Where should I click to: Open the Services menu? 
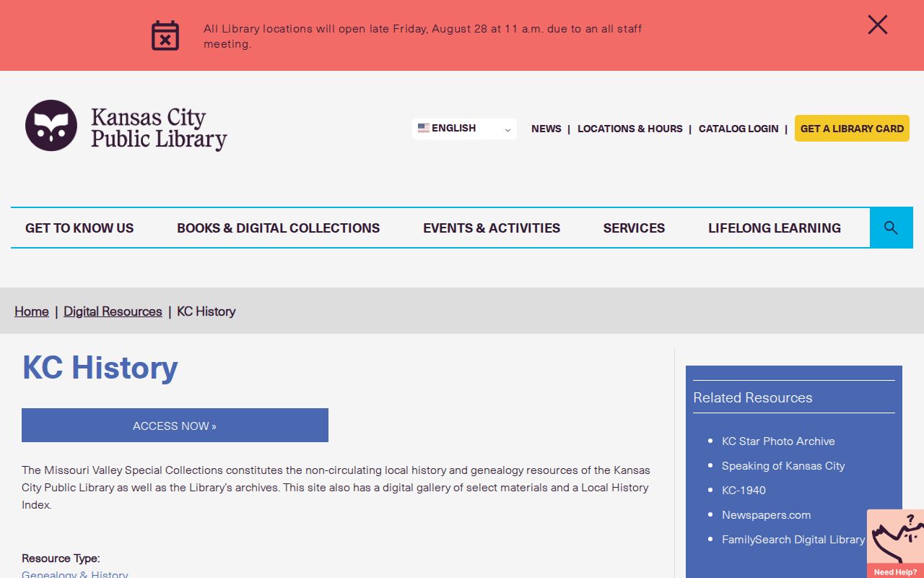[x=634, y=228]
